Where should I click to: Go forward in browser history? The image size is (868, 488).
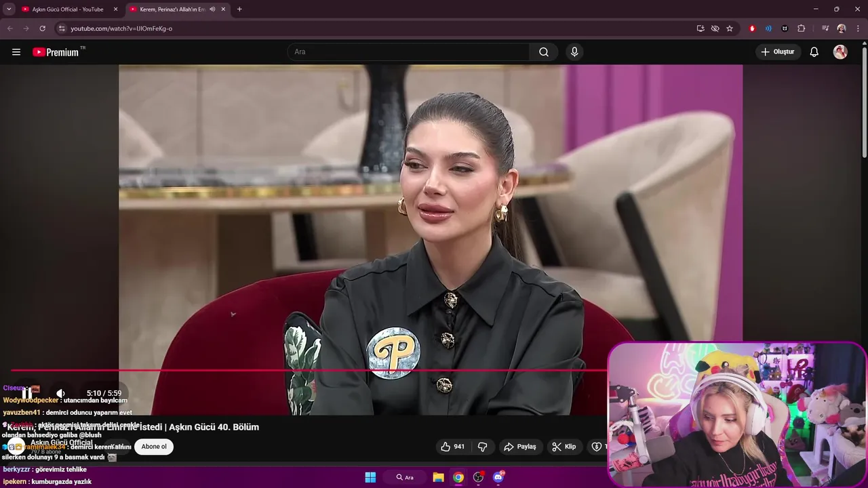(x=26, y=28)
